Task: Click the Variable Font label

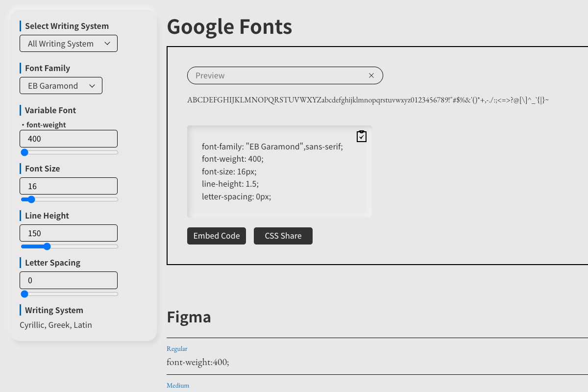Action: [50, 110]
